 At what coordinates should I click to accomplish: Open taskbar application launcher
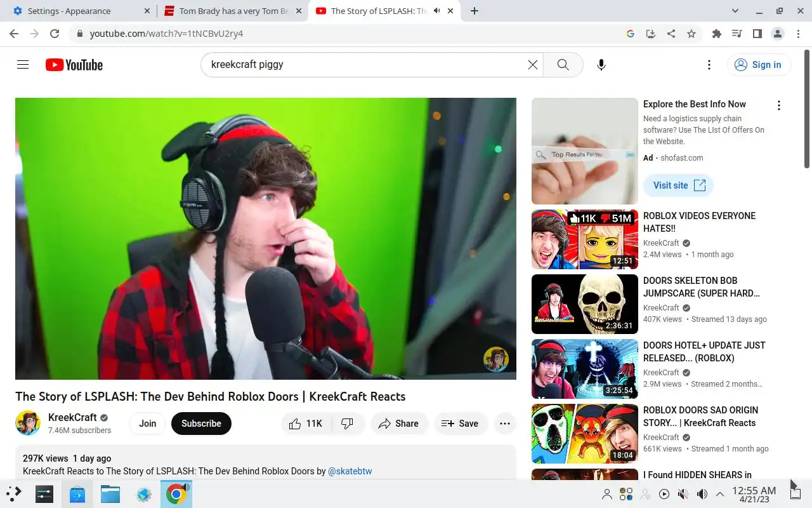[14, 493]
